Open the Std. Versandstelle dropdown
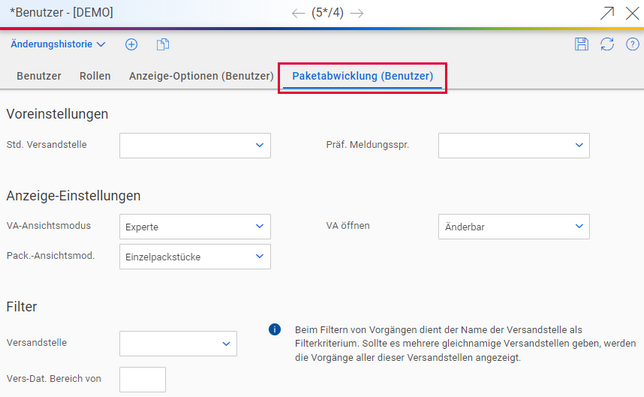 coord(195,145)
